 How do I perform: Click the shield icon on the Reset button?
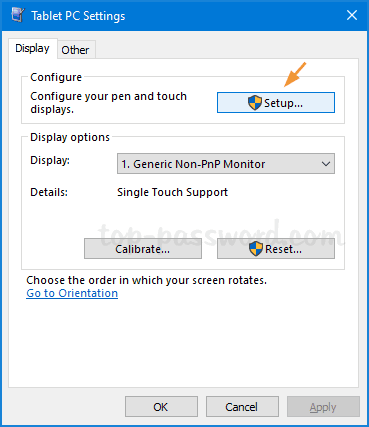(x=256, y=249)
